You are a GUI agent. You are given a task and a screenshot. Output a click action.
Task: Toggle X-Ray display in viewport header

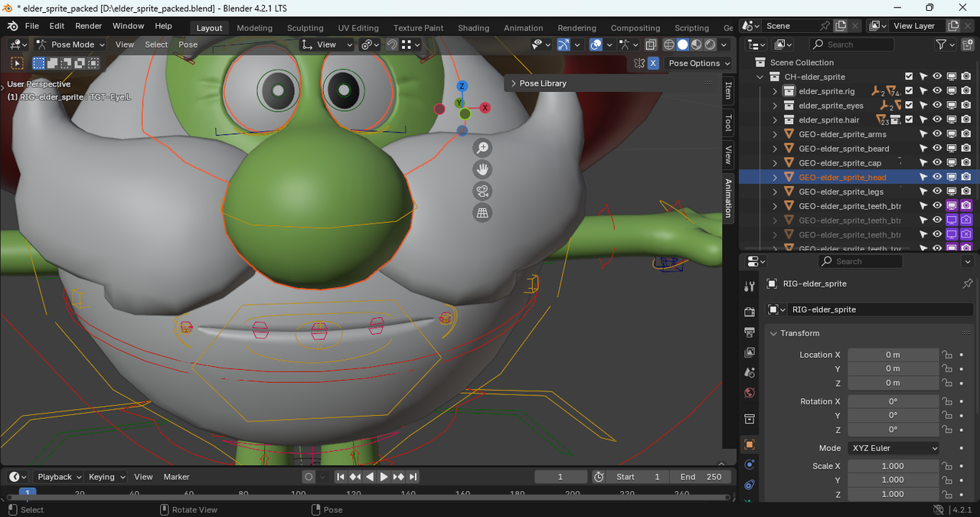(x=651, y=44)
